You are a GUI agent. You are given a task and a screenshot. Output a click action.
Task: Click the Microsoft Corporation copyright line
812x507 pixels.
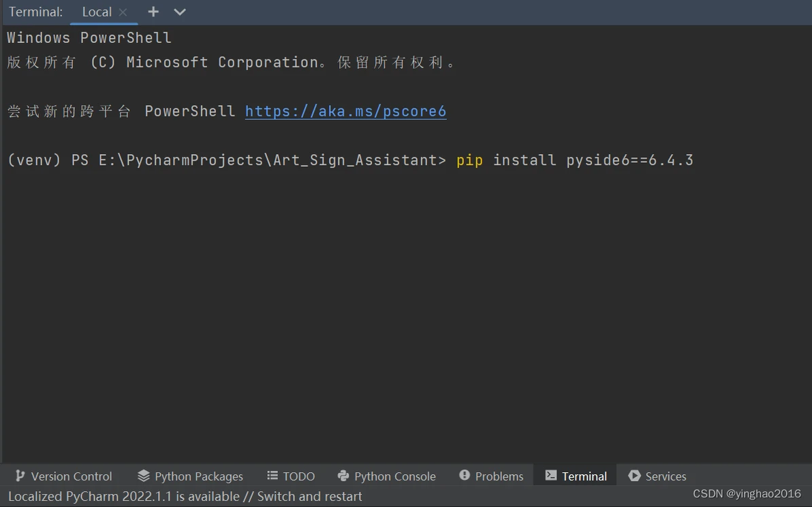point(232,62)
